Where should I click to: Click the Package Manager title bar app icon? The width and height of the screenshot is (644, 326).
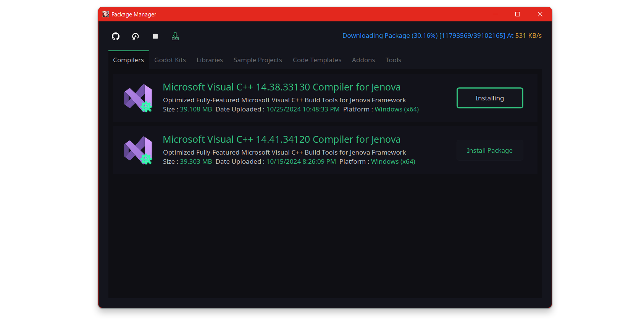coord(106,14)
